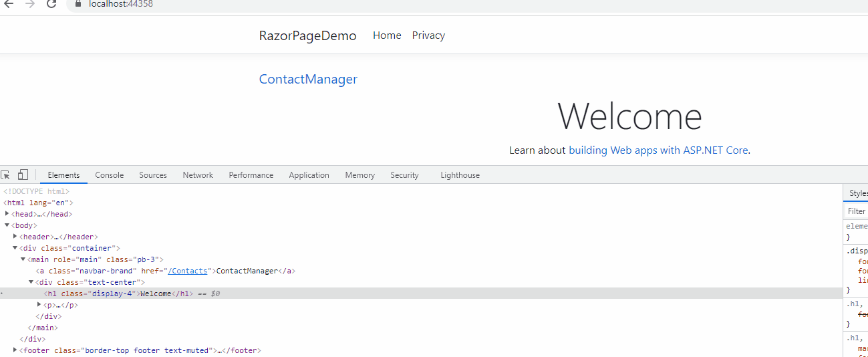This screenshot has height=357, width=868.
Task: Click the browser forward arrow
Action: tap(29, 3)
